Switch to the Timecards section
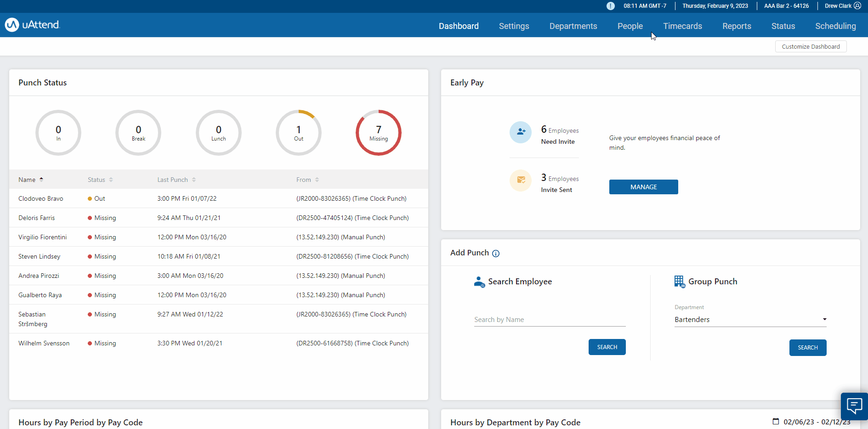This screenshot has height=429, width=868. 682,26
